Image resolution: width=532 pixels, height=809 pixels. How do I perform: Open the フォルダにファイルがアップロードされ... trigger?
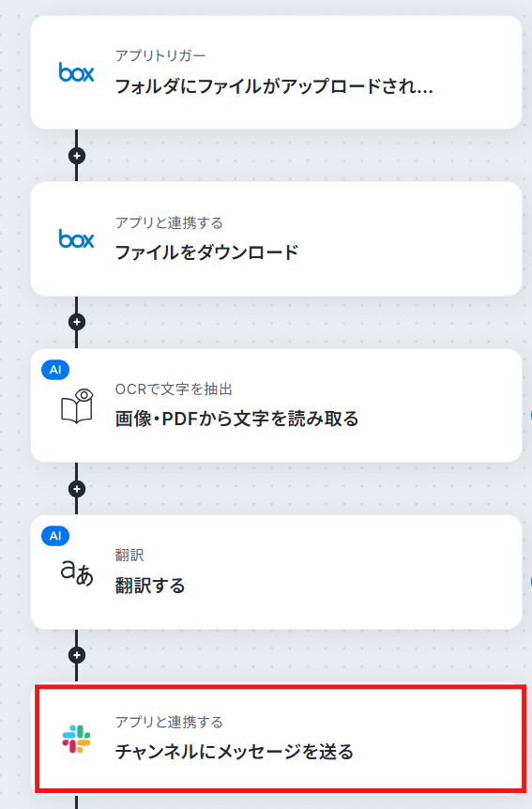[x=276, y=72]
